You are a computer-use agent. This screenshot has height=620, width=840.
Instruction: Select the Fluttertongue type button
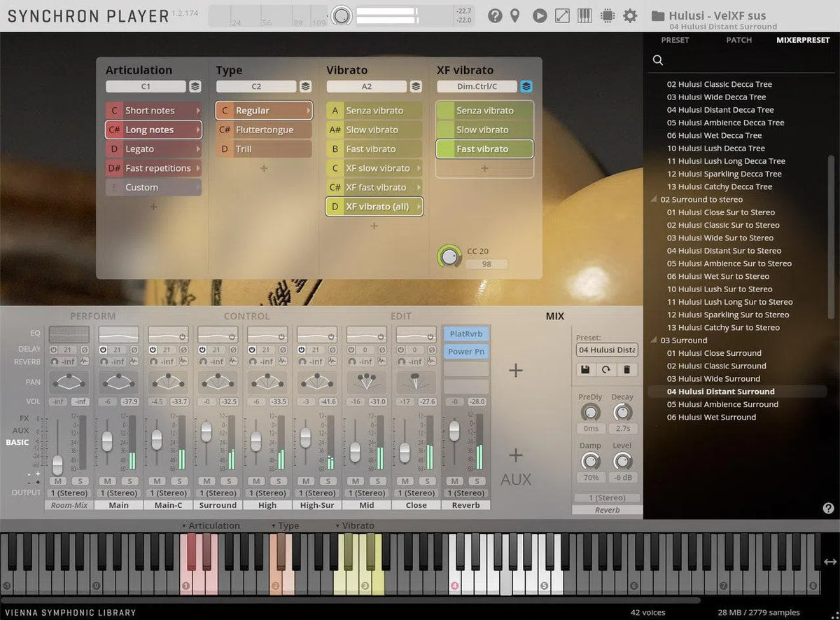point(264,130)
